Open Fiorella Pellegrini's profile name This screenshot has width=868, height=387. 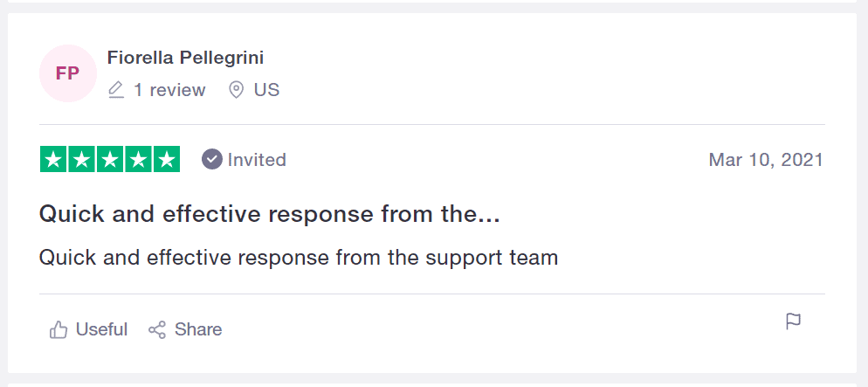coord(185,58)
